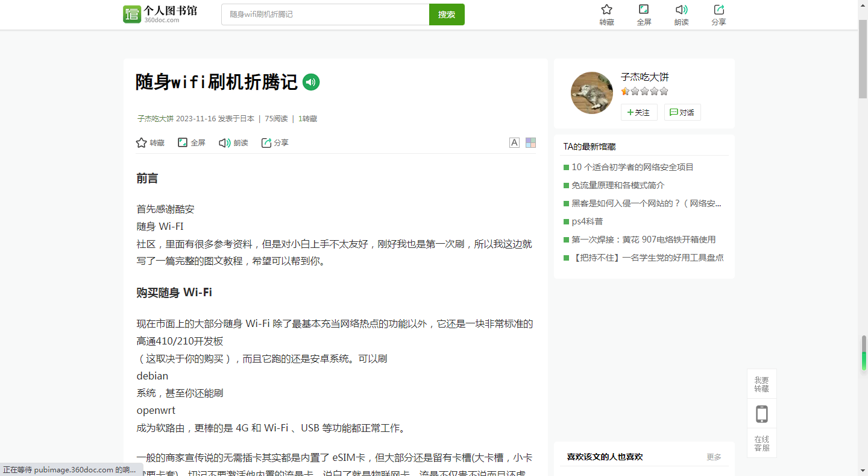Click the author's cat avatar thumbnail
The width and height of the screenshot is (868, 476).
[x=591, y=93]
